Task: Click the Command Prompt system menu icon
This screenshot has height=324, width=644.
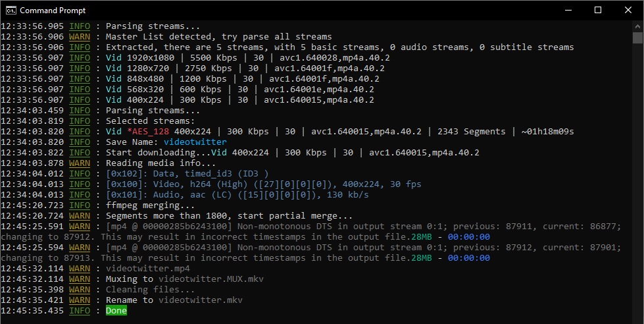Action: (x=11, y=10)
